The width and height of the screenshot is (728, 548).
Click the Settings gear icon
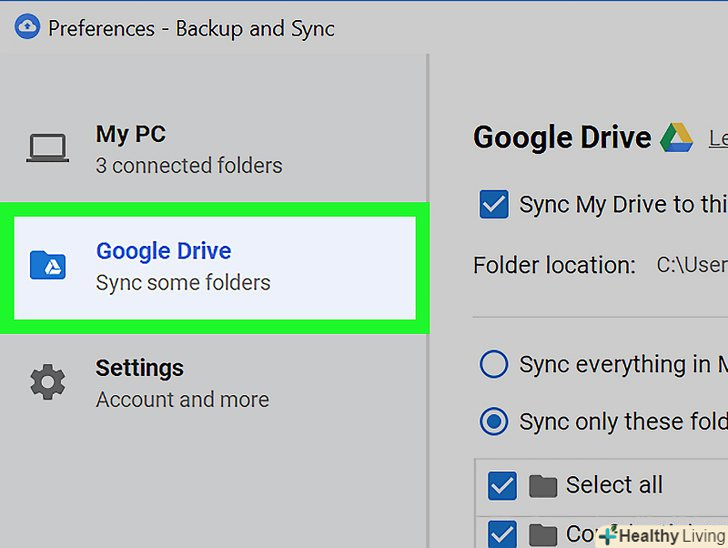tap(47, 382)
